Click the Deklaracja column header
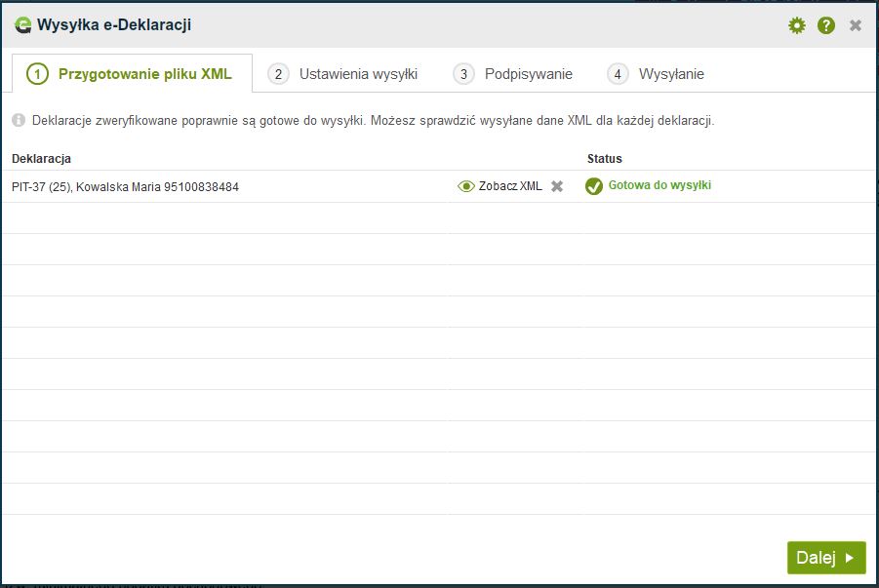 coord(41,158)
